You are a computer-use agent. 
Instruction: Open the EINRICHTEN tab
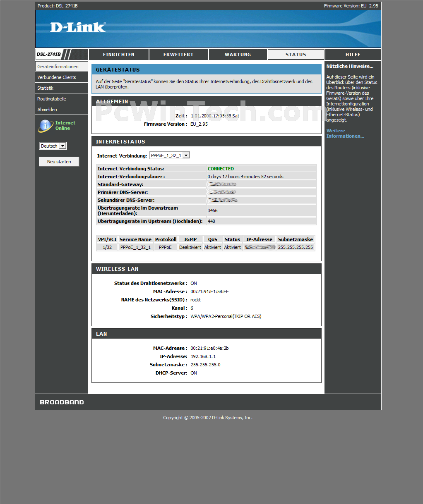[x=119, y=55]
